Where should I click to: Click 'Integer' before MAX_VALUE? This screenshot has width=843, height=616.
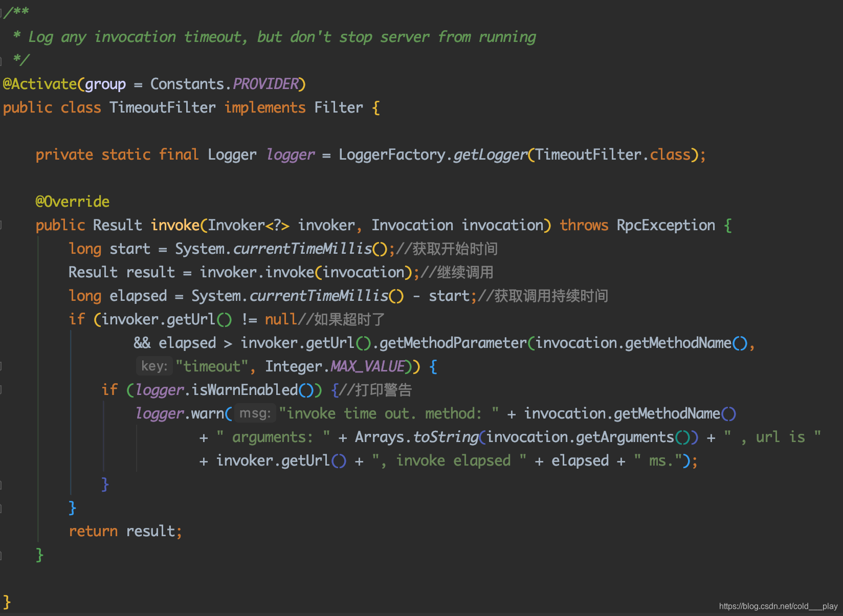(294, 366)
